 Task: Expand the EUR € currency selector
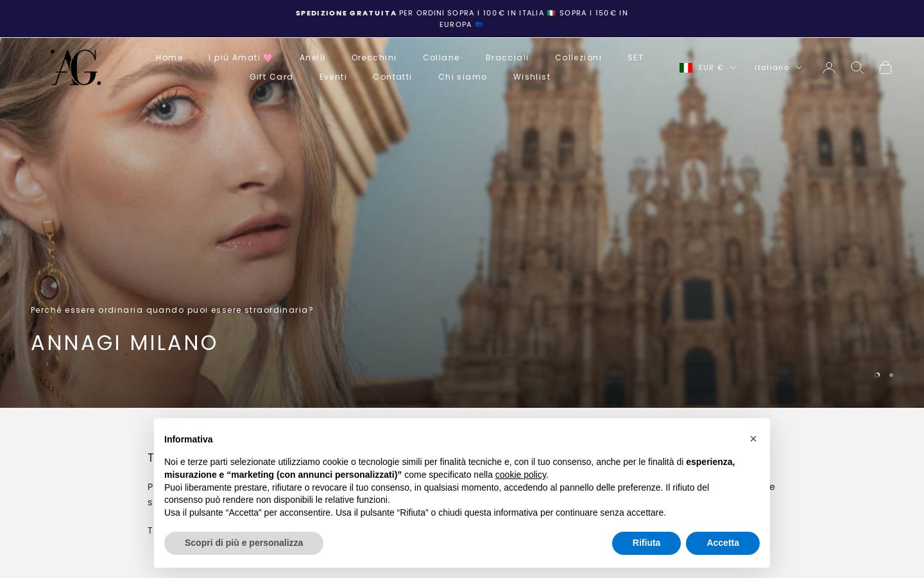[x=708, y=67]
